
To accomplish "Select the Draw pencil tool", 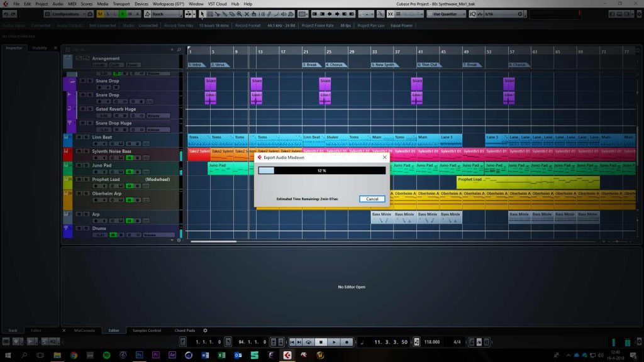I will 269,14.
